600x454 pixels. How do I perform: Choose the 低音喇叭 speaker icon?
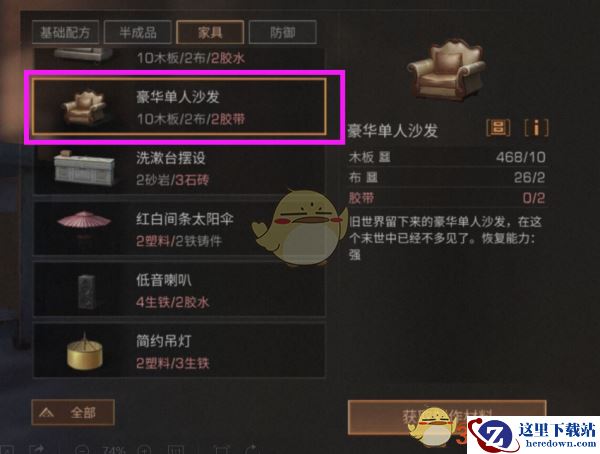[x=86, y=291]
